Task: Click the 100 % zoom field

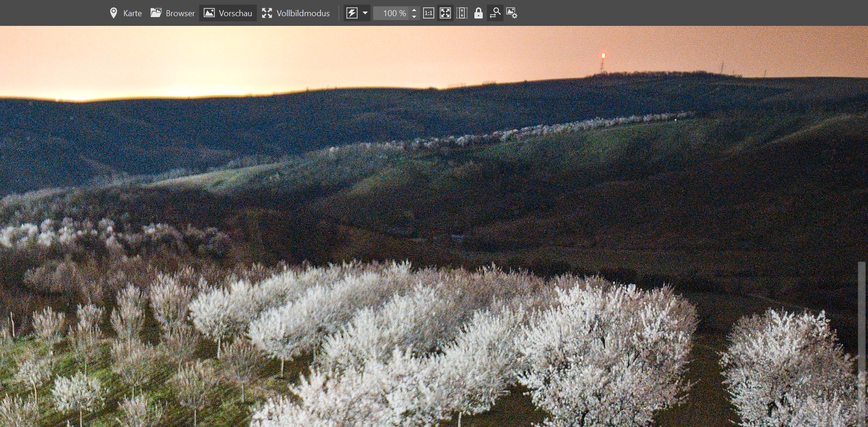Action: [391, 13]
